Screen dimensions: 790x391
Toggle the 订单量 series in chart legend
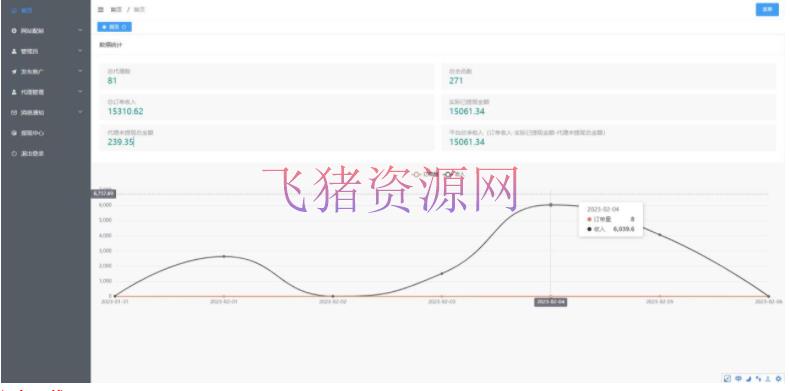pyautogui.click(x=425, y=174)
